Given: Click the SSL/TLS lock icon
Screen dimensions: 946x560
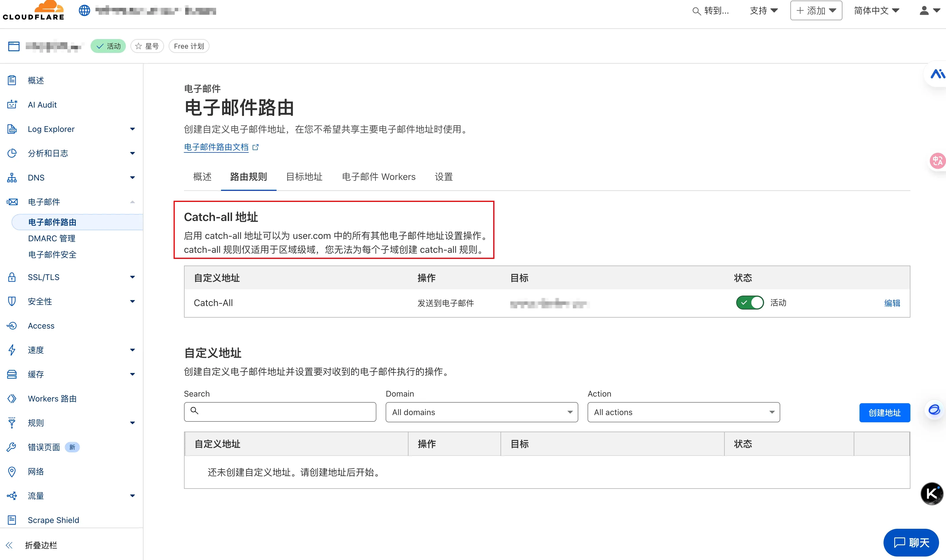Looking at the screenshot, I should click(x=12, y=277).
